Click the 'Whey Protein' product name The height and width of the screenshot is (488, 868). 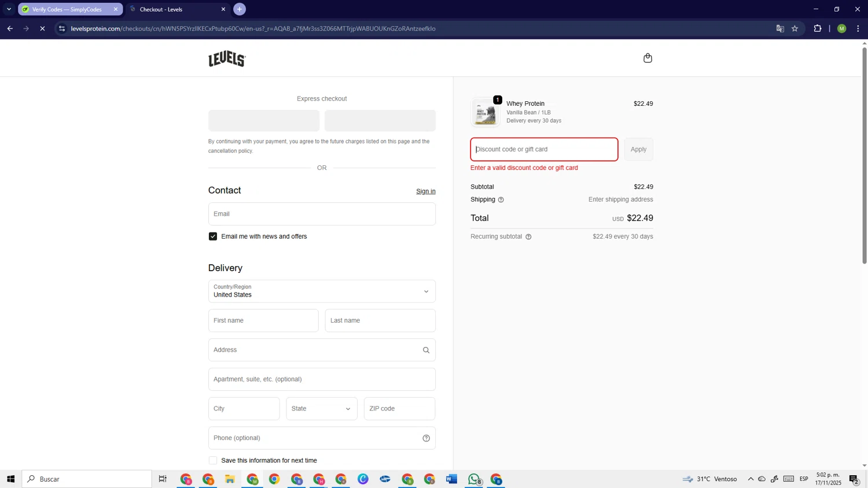[x=525, y=103]
